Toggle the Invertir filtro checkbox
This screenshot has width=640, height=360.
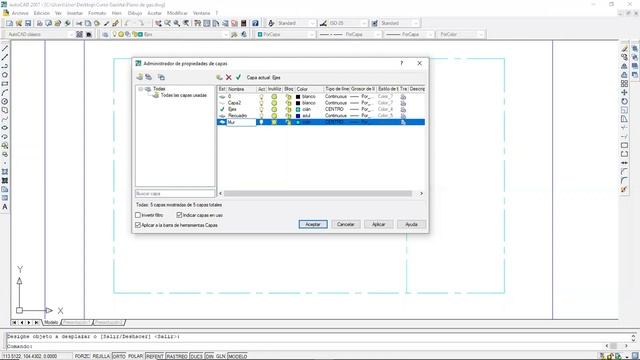point(138,215)
